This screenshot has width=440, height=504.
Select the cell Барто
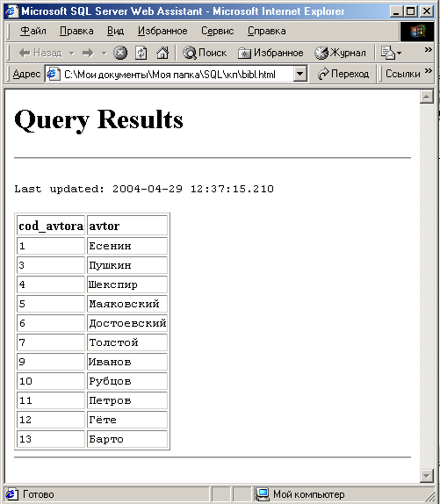[x=127, y=439]
